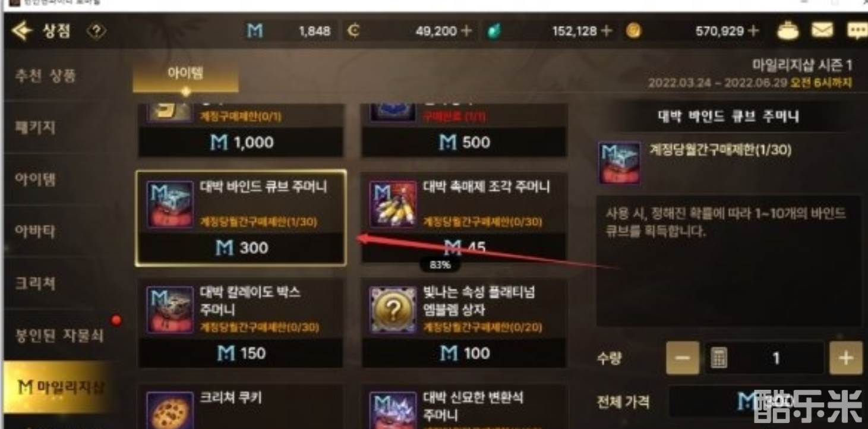Select 빛나는 속성 플래티넘 엠블렘 상자 item
The height and width of the screenshot is (429, 868).
pyautogui.click(x=464, y=323)
